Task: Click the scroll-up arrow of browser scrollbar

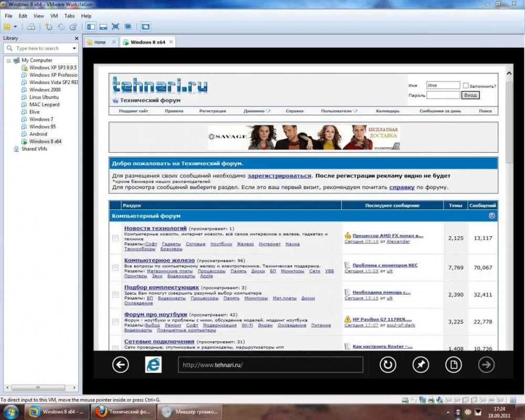Action: (x=509, y=73)
